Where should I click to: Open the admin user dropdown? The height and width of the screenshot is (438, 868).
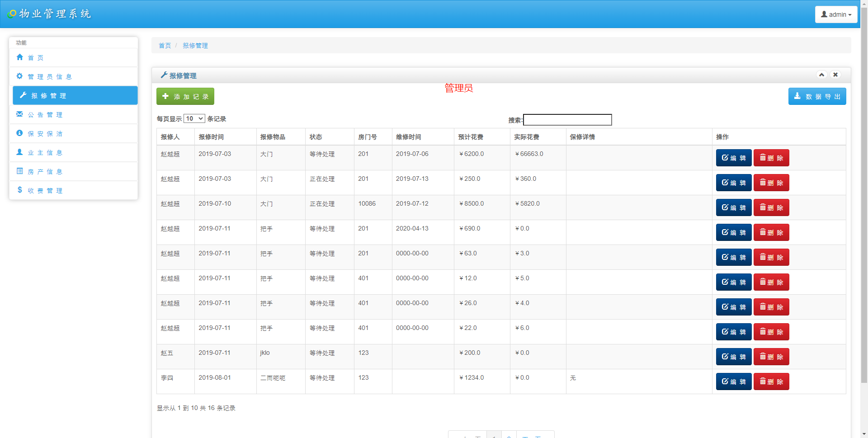(836, 14)
